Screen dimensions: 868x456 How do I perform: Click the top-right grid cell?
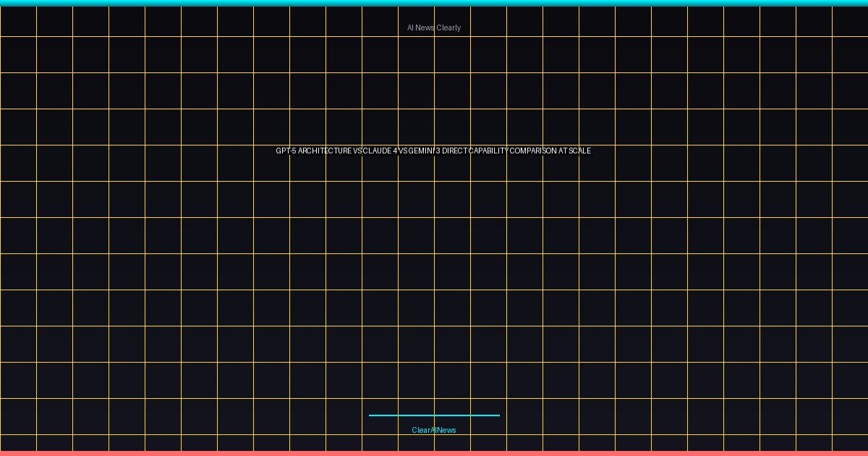point(850,20)
